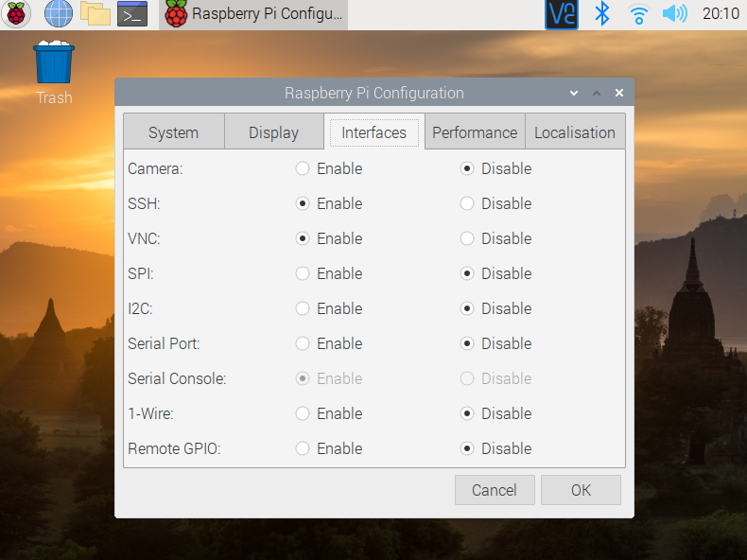
Task: Open the VNC Server tray icon
Action: [x=562, y=15]
